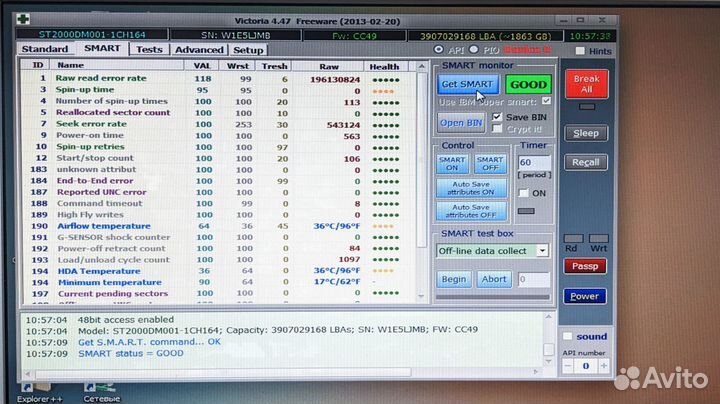Open the Advanced tab
Screen dimensions: 720x404
[199, 49]
